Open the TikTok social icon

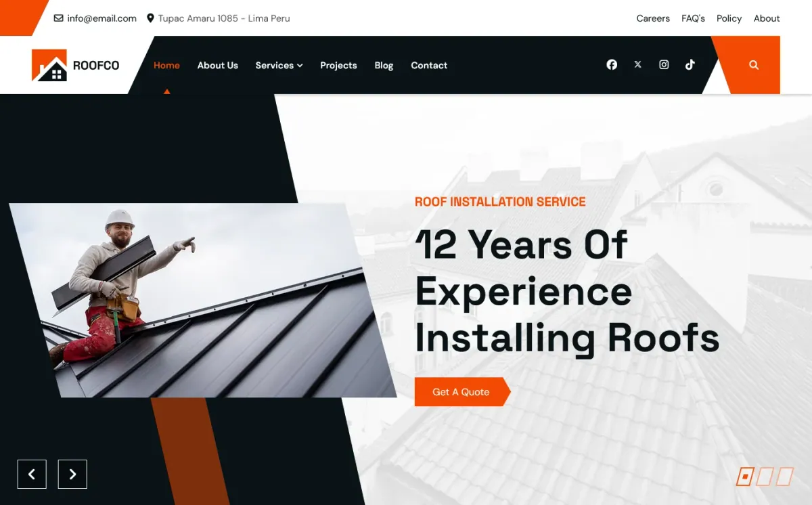point(690,65)
